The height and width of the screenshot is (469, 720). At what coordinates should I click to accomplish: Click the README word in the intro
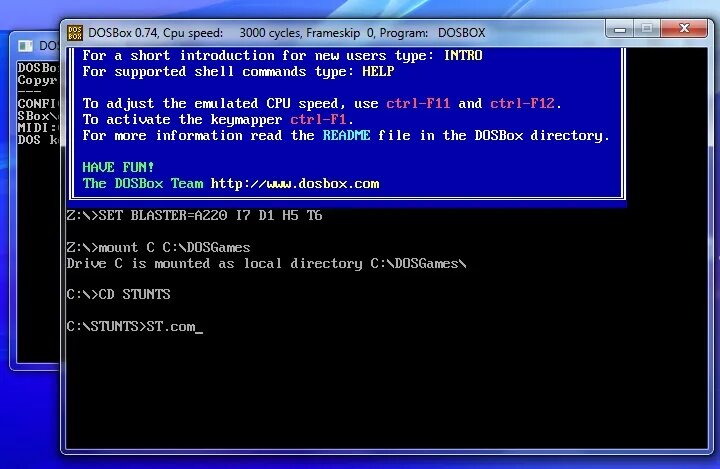[346, 136]
